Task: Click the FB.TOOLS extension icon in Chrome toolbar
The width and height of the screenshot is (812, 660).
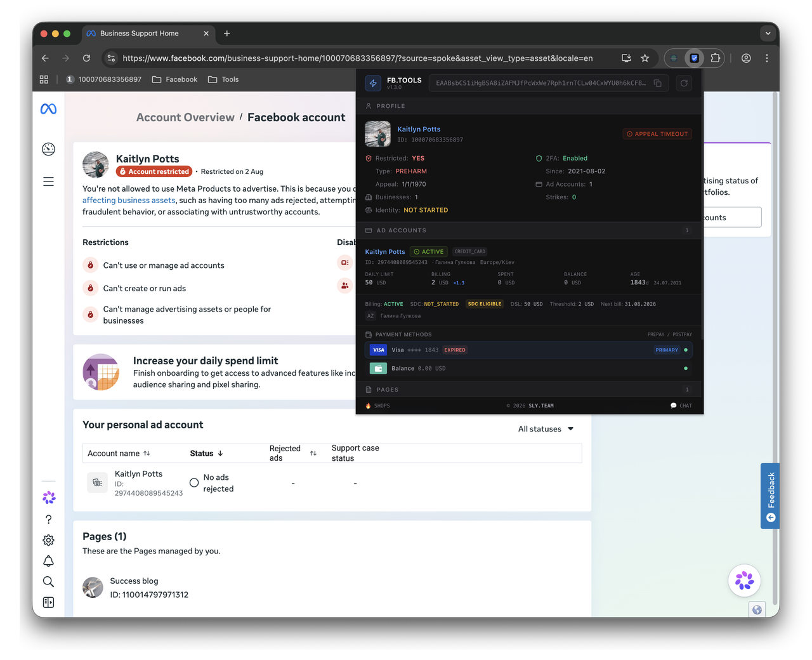Action: [695, 58]
